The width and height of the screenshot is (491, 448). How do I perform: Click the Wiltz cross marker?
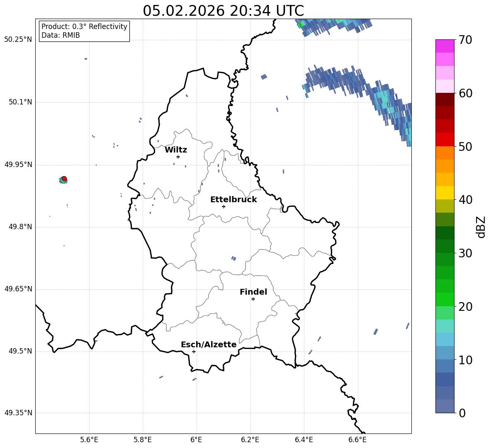(x=178, y=157)
